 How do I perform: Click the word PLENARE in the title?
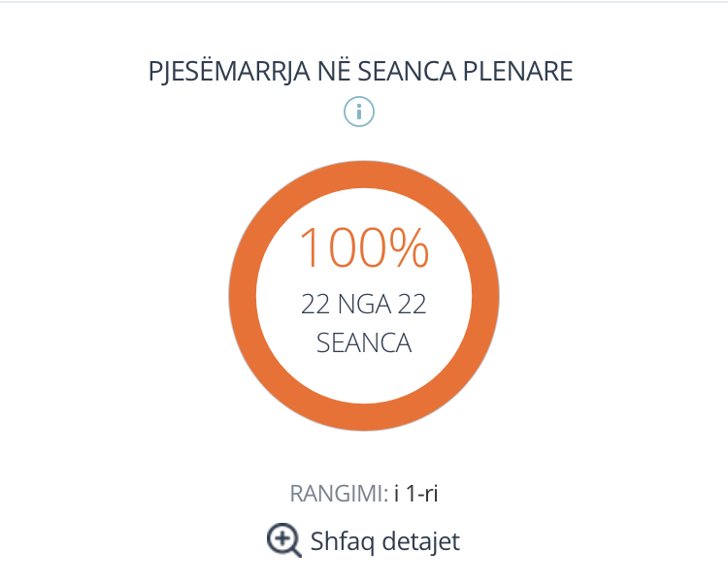pos(517,71)
